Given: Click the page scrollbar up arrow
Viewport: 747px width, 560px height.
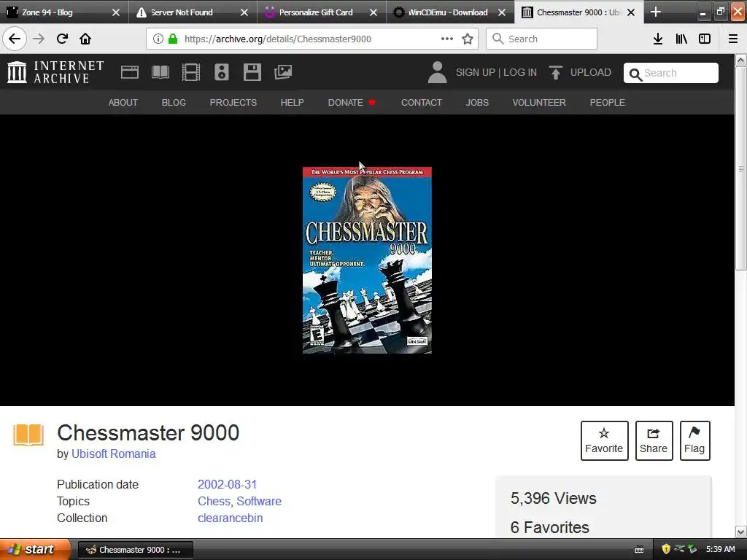Looking at the screenshot, I should tap(741, 60).
